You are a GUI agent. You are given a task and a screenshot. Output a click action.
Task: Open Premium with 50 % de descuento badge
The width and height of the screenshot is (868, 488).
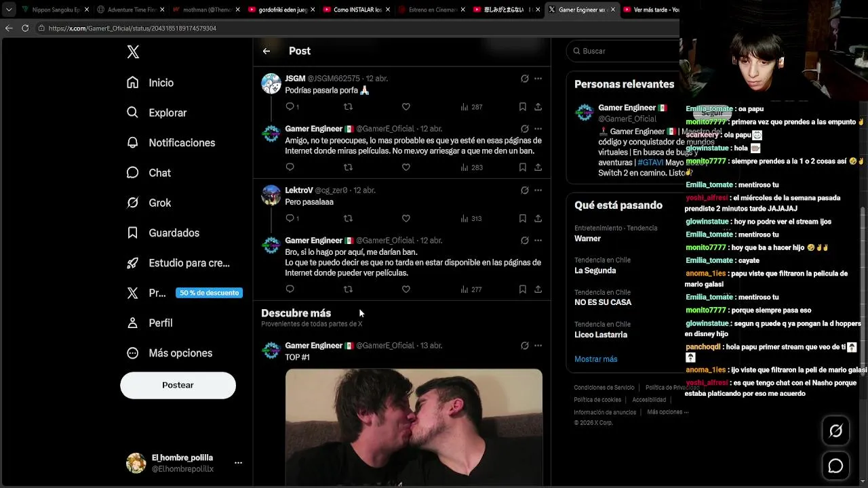184,293
